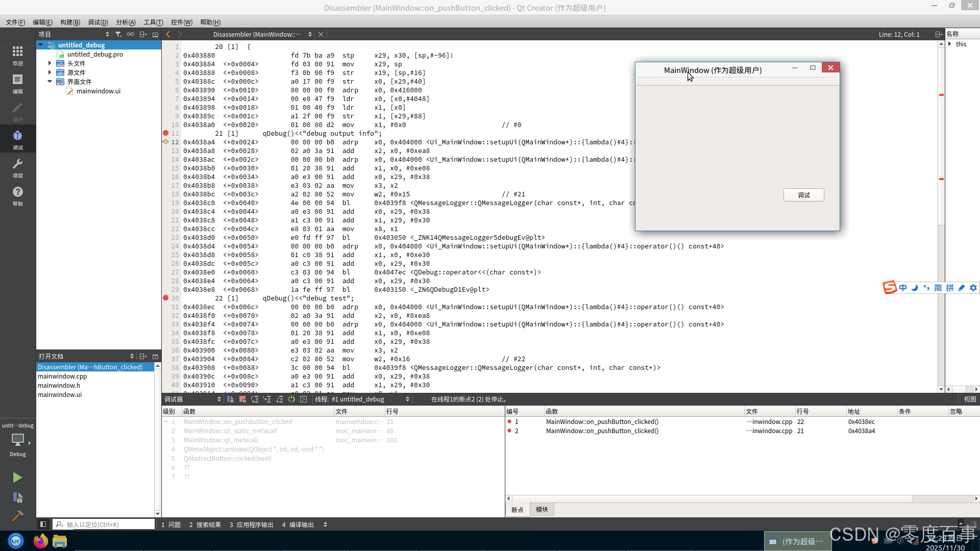Click the debugger Continue icon
The image size is (980, 551).
pyautogui.click(x=230, y=399)
